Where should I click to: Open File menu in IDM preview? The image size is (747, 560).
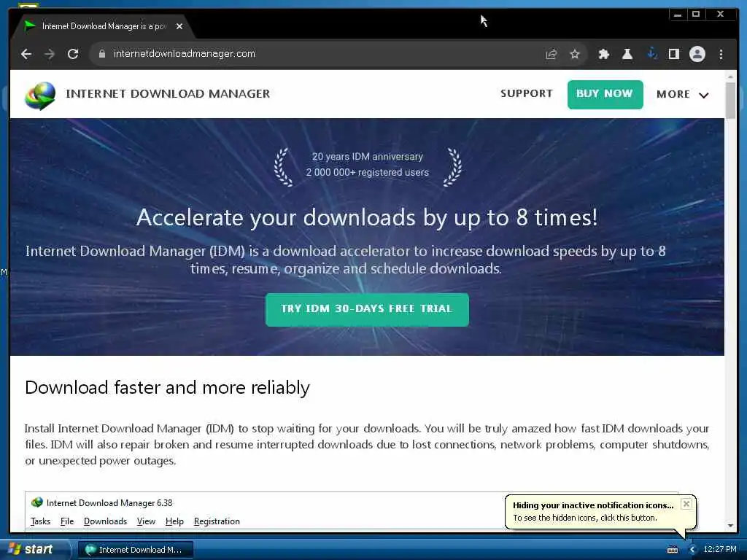pos(67,521)
